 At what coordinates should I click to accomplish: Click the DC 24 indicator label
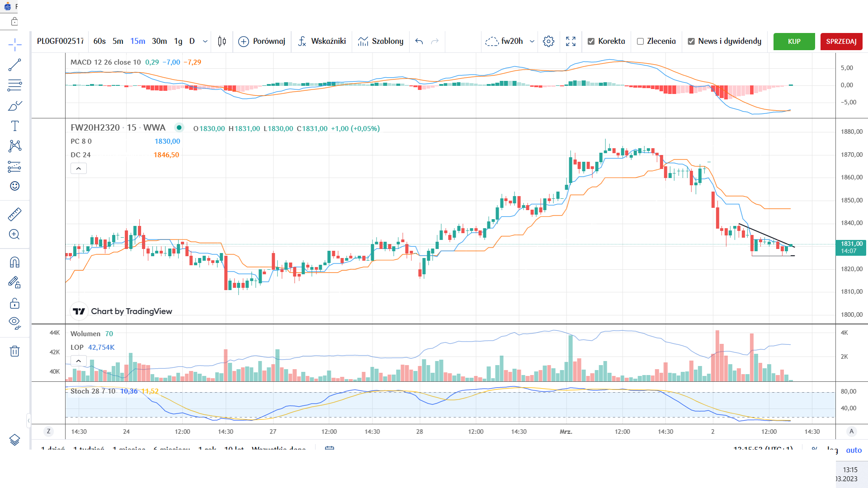[x=80, y=155]
